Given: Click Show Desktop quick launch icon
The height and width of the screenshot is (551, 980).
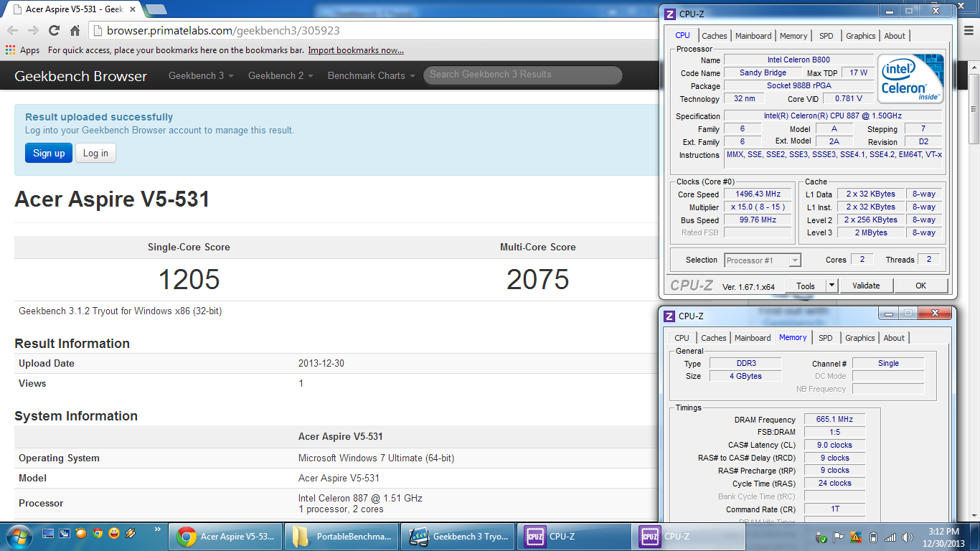Looking at the screenshot, I should pos(49,534).
